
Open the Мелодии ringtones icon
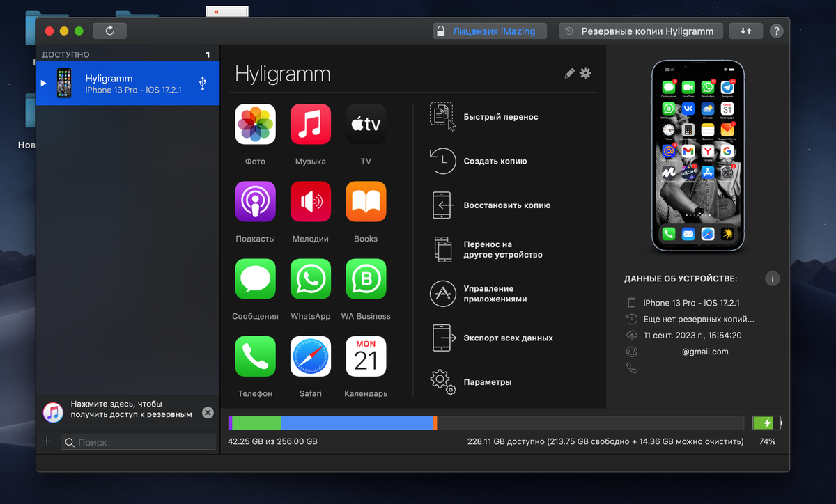(310, 202)
